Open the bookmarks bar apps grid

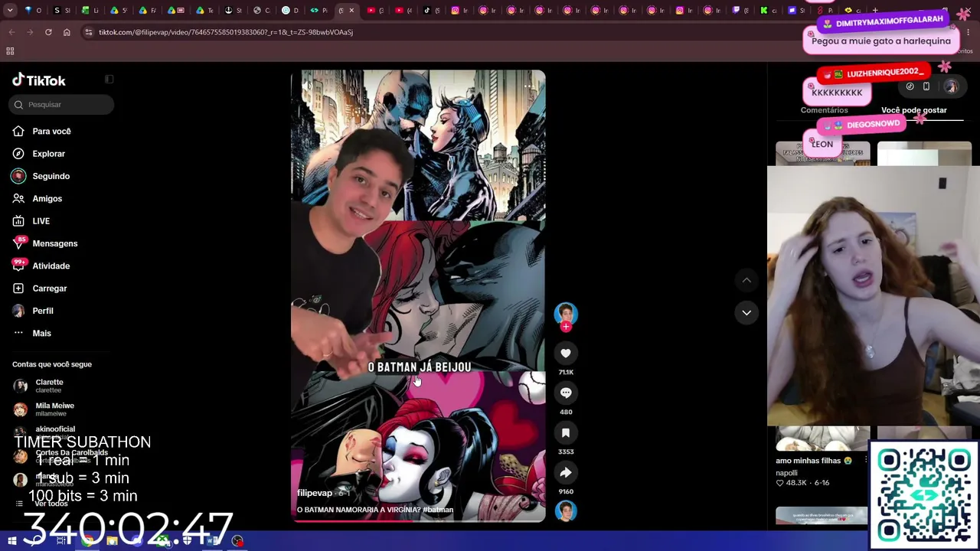tap(10, 51)
